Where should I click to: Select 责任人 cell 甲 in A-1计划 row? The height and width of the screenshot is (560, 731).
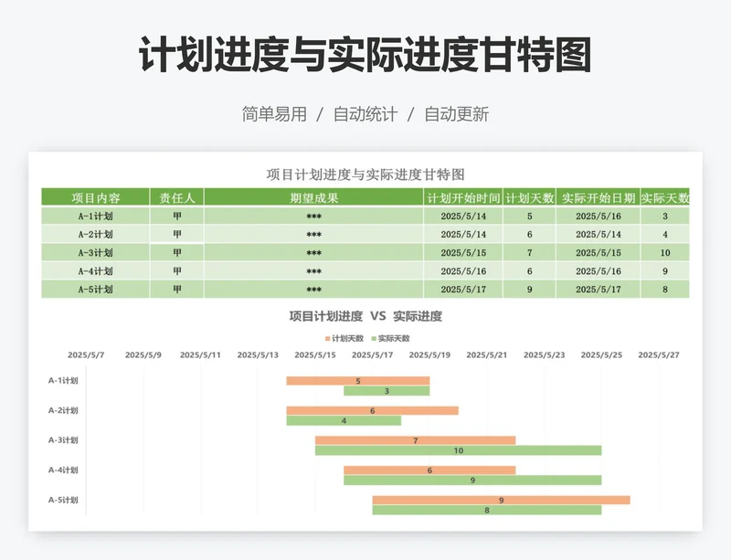tap(176, 216)
